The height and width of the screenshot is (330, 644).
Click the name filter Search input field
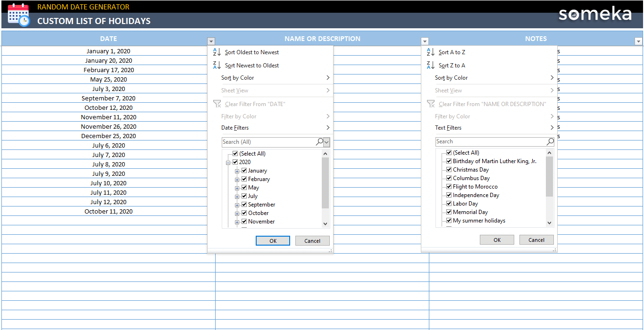pyautogui.click(x=490, y=141)
